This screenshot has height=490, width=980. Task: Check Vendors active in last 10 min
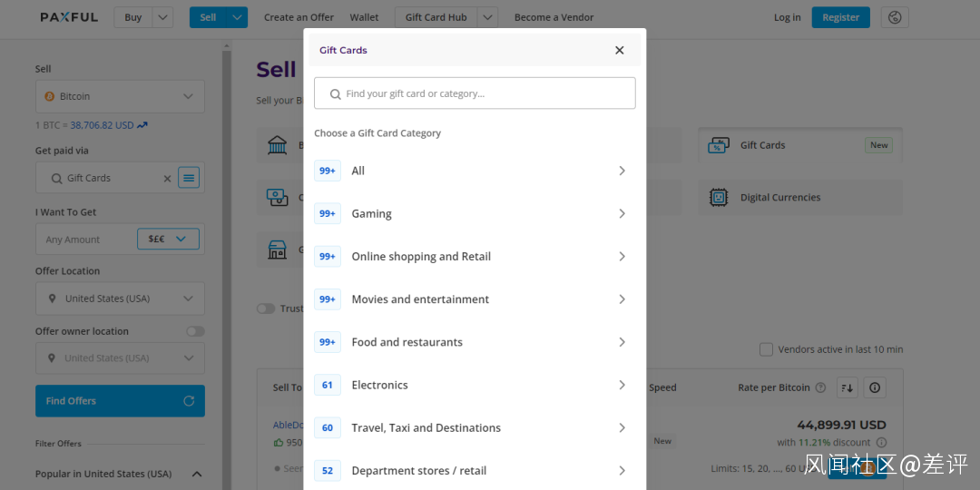[x=766, y=349]
